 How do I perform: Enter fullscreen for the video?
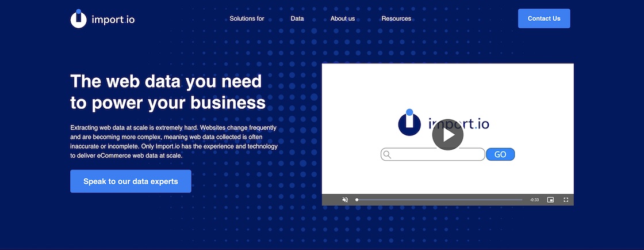point(566,200)
